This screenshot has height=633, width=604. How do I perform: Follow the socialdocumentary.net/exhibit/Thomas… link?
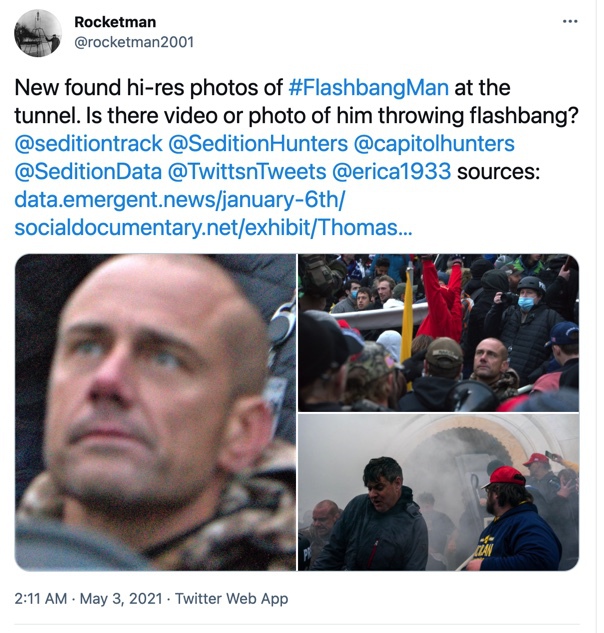pyautogui.click(x=214, y=228)
